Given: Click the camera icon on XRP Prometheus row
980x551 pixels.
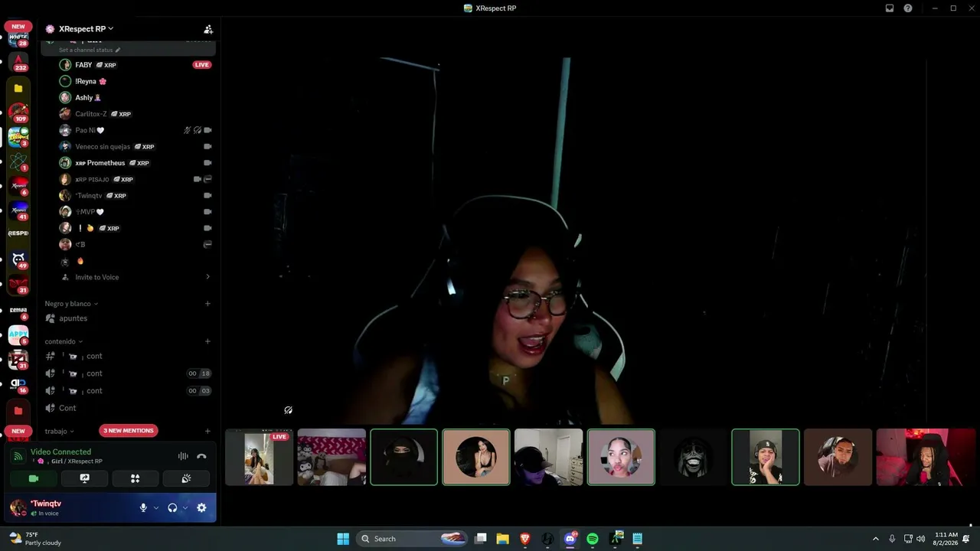Looking at the screenshot, I should (207, 163).
